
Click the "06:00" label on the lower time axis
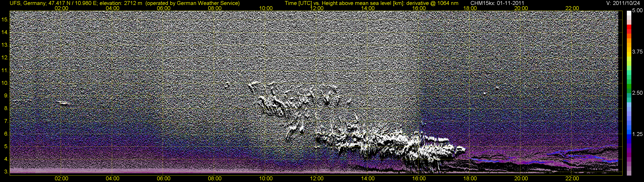[164, 179]
